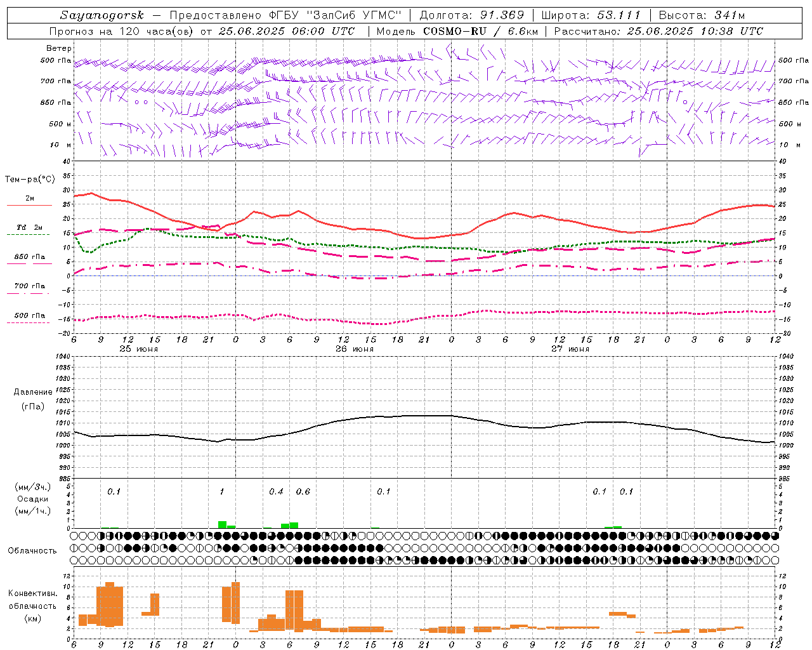Screen dimensions: 812x650
Task: Click the solid red 2м legend line
Action: tap(29, 206)
